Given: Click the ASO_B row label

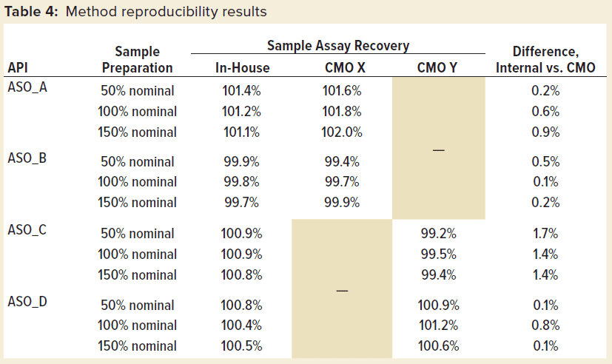Looking at the screenshot, I should pos(27,157).
